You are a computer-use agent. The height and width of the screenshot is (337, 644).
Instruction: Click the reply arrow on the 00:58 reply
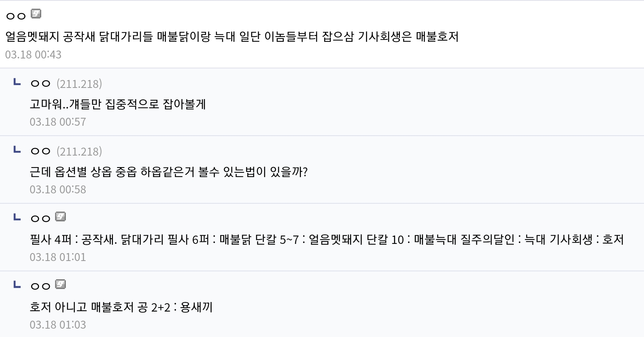(x=17, y=150)
